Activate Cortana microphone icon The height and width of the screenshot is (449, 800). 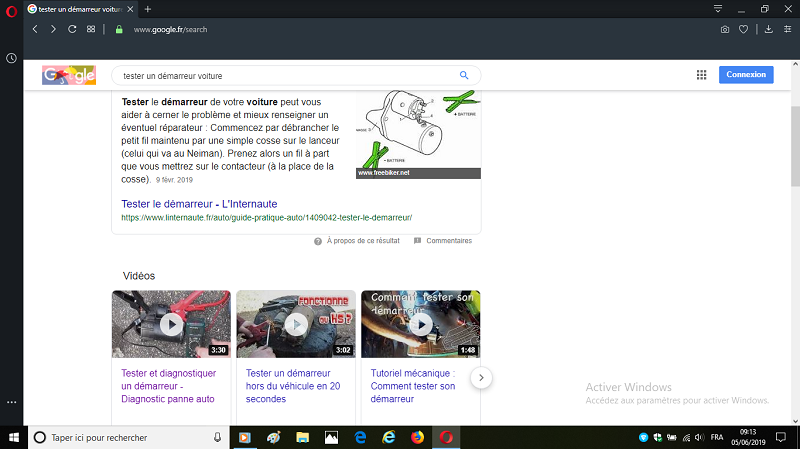coord(217,438)
